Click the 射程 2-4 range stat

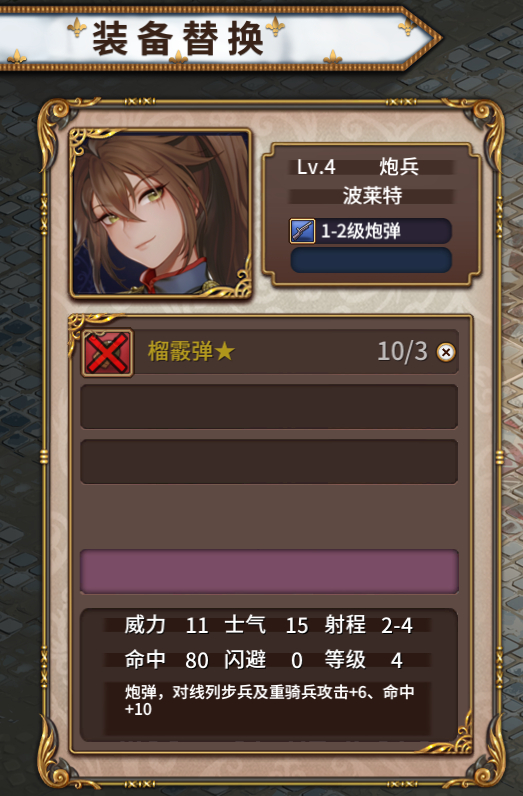point(368,625)
